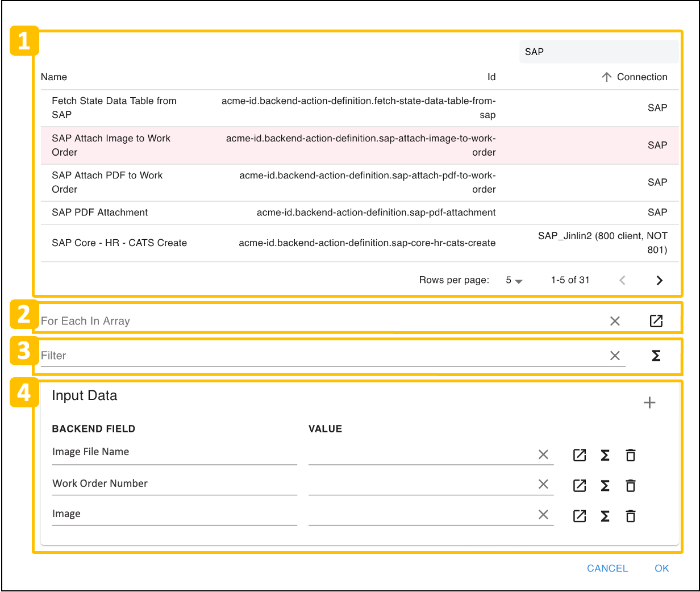Screen dimensions: 700x592
Task: Click the Work Order Number backend field
Action: [174, 483]
